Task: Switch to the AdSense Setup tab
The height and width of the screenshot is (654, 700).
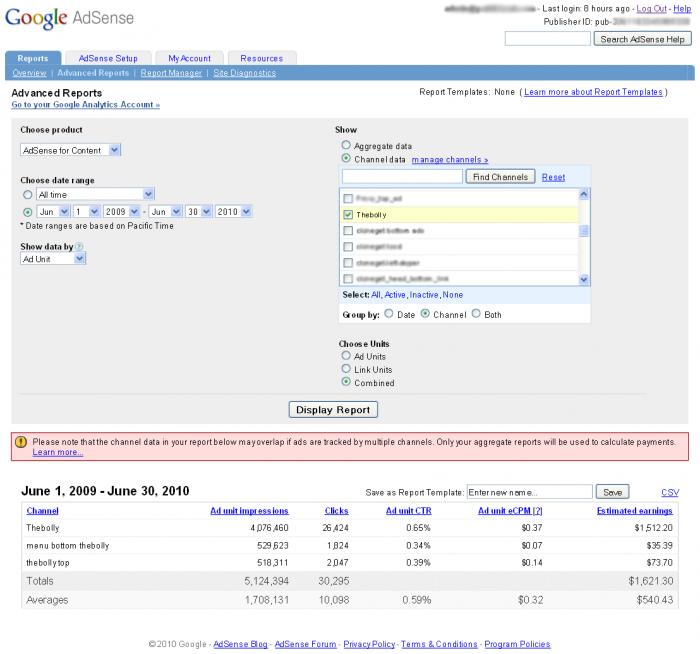Action: (108, 58)
